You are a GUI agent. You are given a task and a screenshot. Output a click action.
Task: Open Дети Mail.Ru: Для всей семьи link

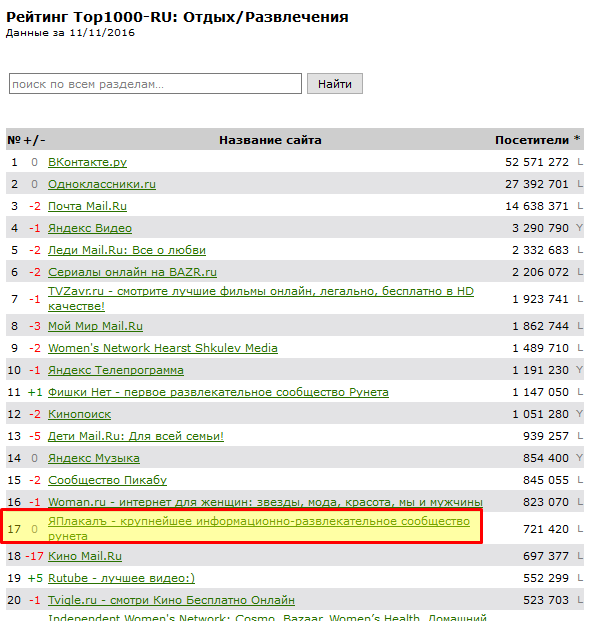click(136, 436)
